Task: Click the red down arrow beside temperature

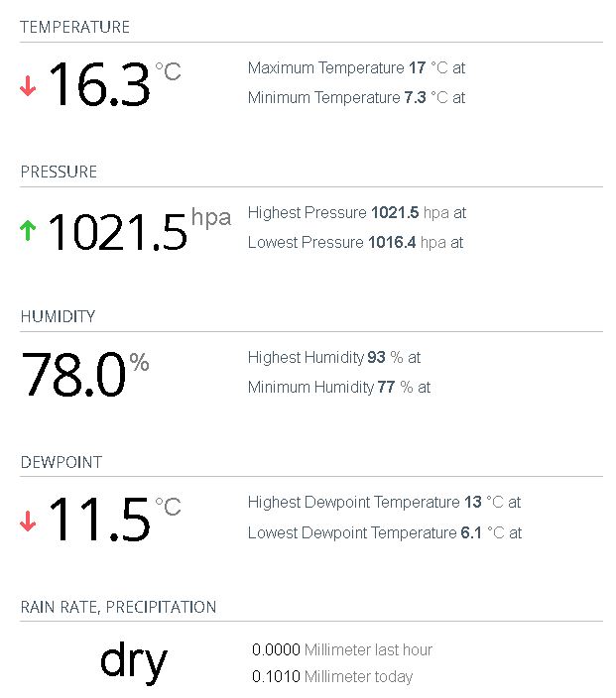Action: (28, 86)
